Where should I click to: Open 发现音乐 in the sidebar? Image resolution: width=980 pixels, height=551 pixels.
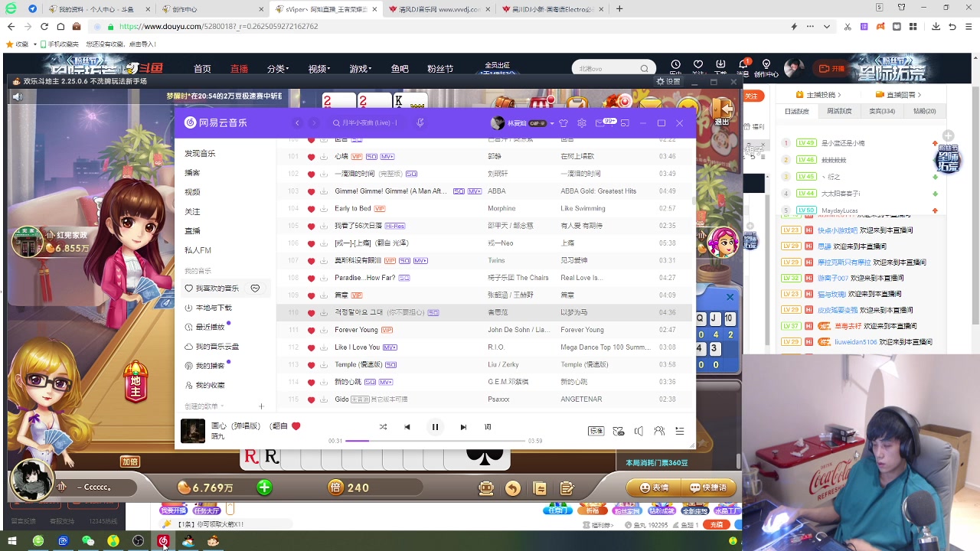click(200, 153)
